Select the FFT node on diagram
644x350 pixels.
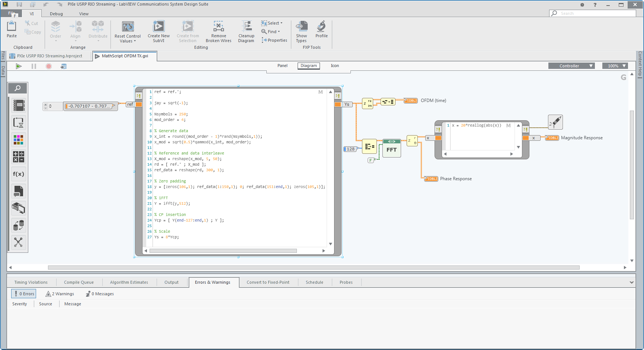pos(392,148)
